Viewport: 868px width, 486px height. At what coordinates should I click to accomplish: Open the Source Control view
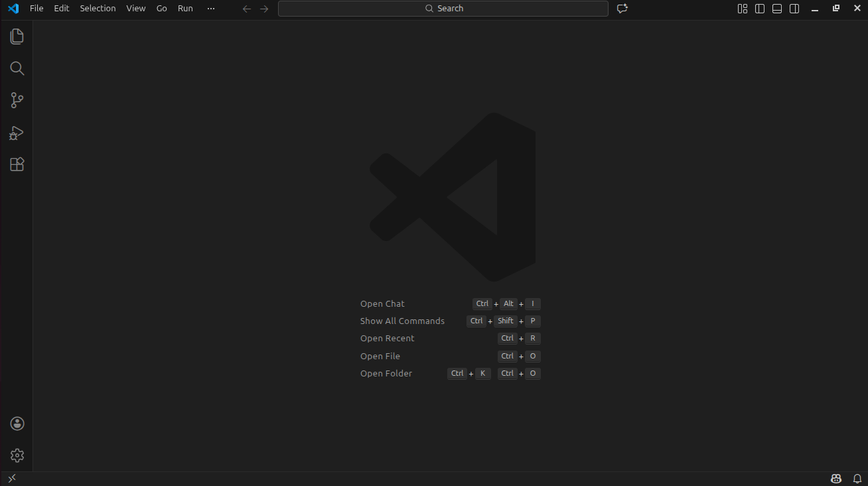coord(17,100)
